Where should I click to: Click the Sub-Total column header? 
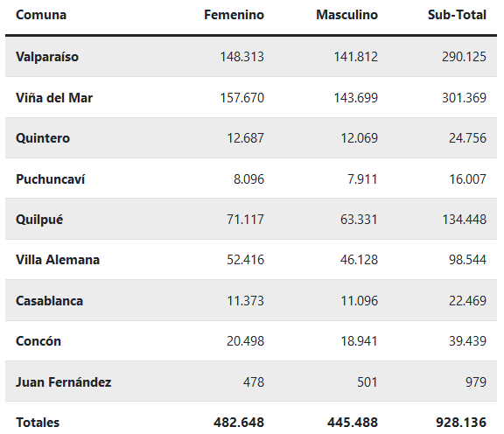coord(457,15)
